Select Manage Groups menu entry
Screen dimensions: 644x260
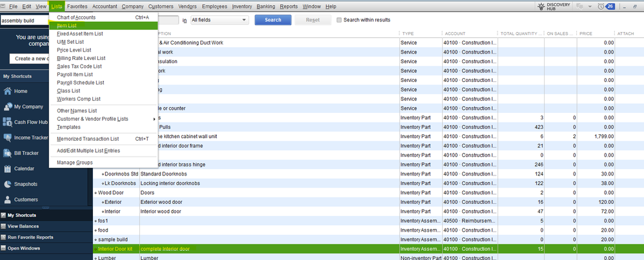[103, 163]
